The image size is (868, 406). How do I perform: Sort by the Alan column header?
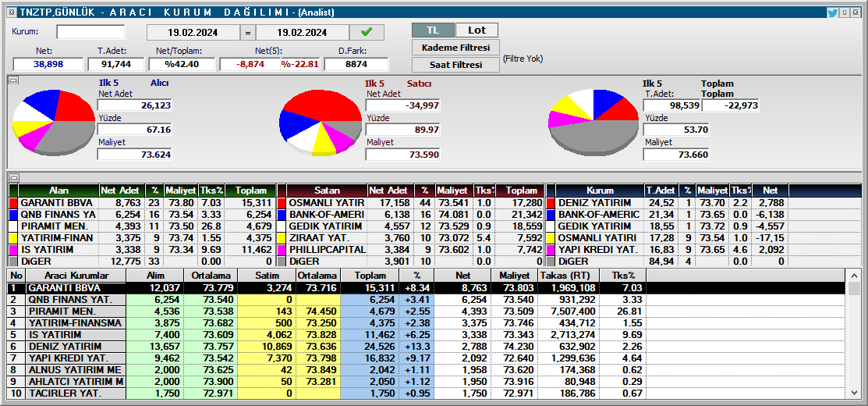[x=58, y=191]
